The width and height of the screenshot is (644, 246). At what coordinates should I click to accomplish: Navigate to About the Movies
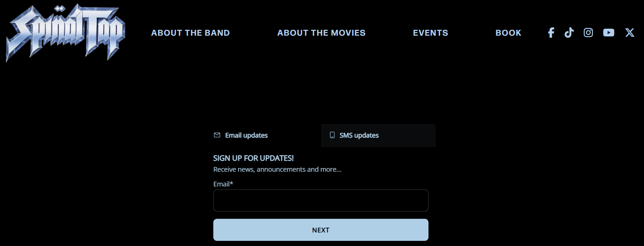pyautogui.click(x=321, y=33)
